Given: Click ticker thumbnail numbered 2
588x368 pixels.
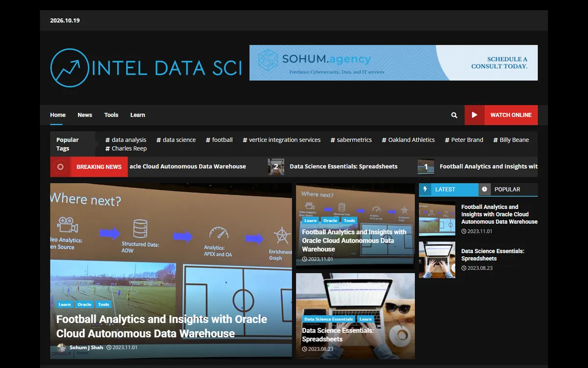Looking at the screenshot, I should 276,167.
